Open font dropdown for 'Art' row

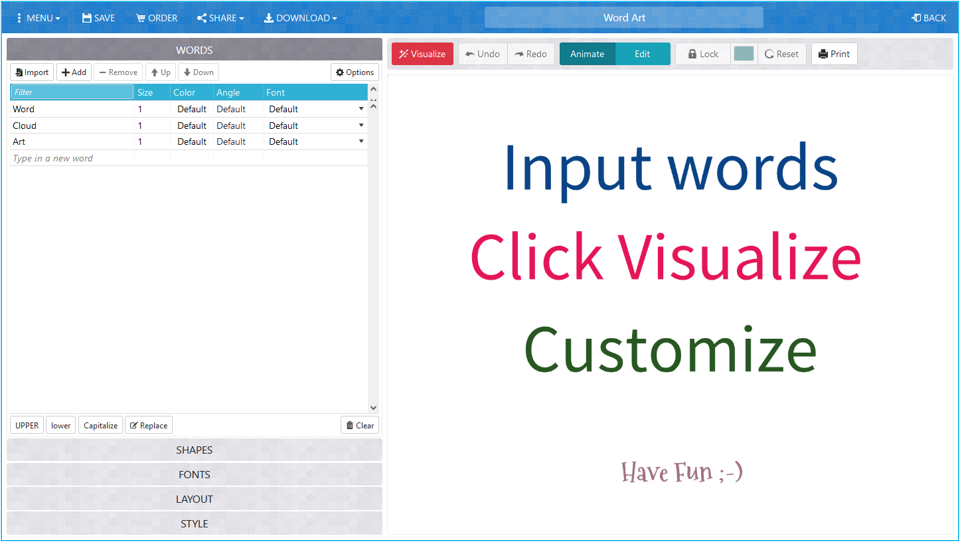(x=361, y=141)
